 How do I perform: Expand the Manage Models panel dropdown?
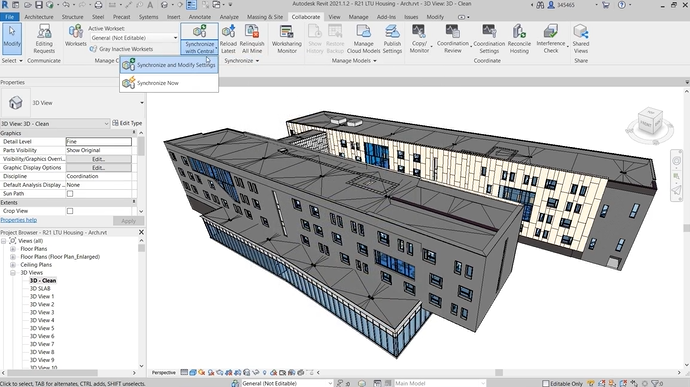click(354, 61)
